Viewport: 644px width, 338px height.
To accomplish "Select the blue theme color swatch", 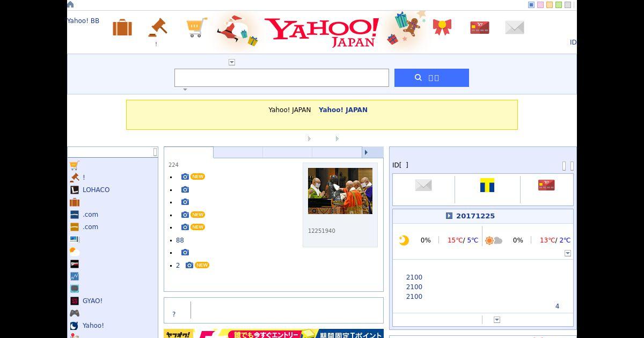I will (x=531, y=5).
